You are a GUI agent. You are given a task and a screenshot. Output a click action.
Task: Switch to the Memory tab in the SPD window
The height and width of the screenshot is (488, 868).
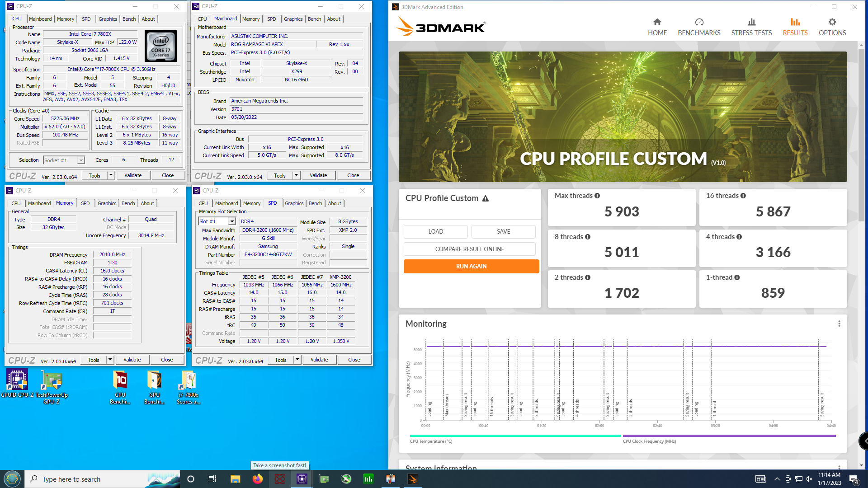(x=251, y=203)
